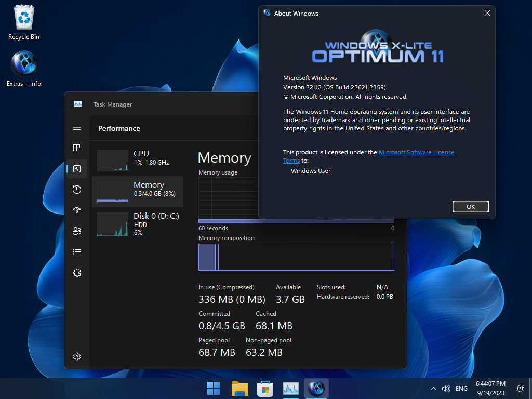Click OK in the About Windows dialog
This screenshot has height=399, width=532.
pyautogui.click(x=470, y=207)
